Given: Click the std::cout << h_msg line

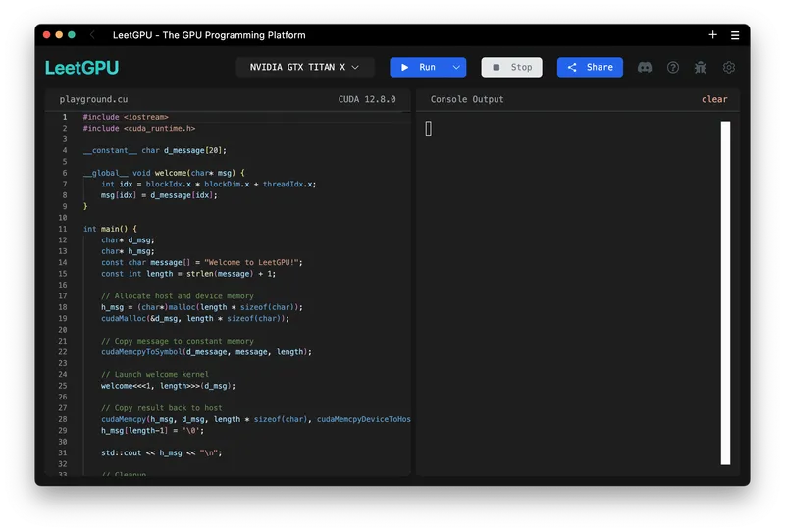Looking at the screenshot, I should 161,452.
